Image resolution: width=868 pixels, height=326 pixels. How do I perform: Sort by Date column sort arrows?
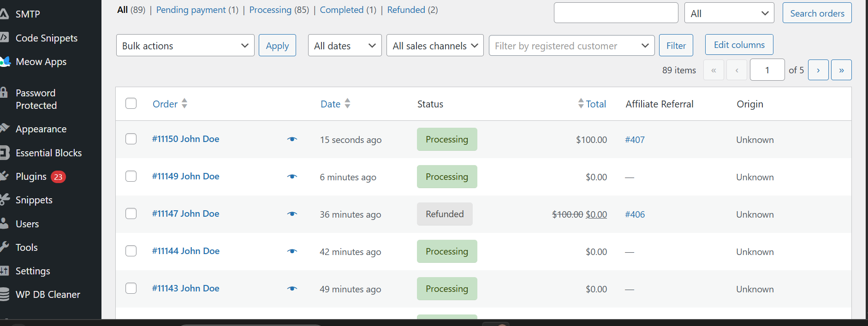pos(347,103)
